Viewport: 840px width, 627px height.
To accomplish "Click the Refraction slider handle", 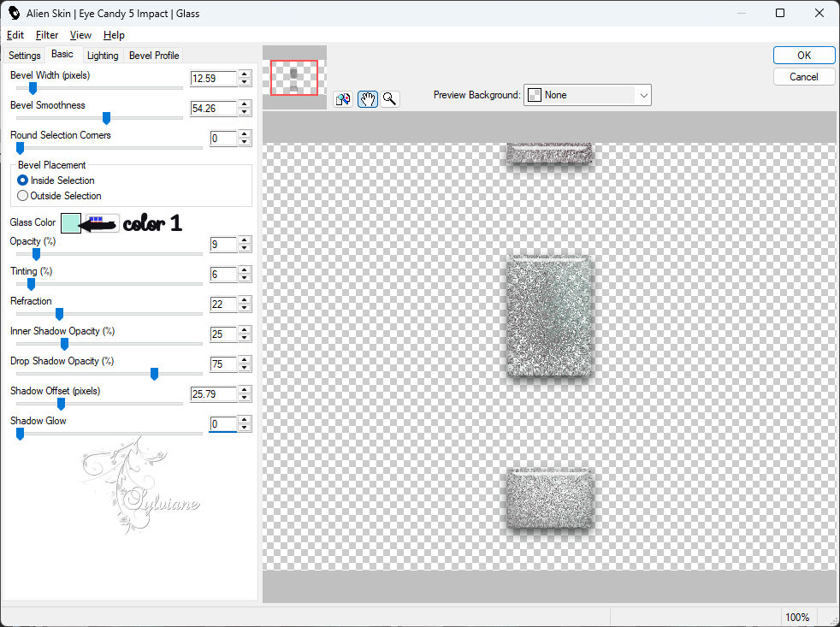I will 60,314.
